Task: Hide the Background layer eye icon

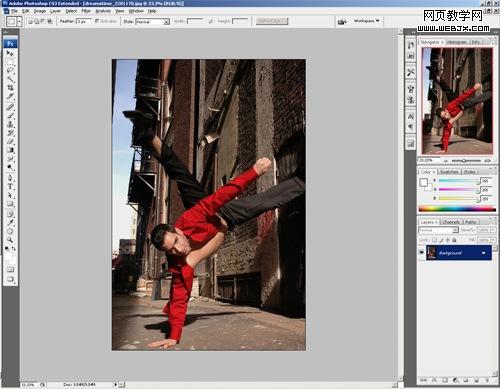Action: (421, 252)
